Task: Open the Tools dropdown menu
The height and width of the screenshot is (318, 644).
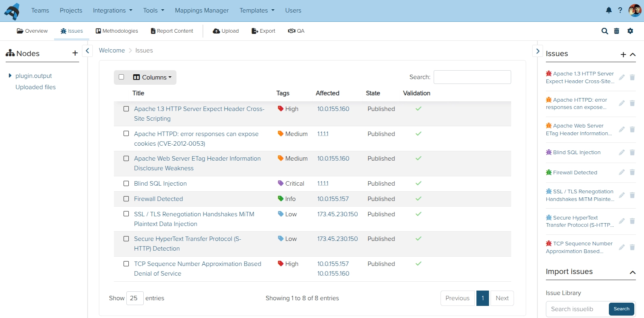Action: (153, 10)
